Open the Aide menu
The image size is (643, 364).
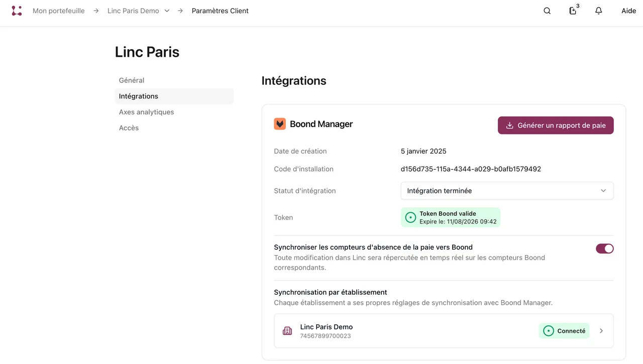628,11
